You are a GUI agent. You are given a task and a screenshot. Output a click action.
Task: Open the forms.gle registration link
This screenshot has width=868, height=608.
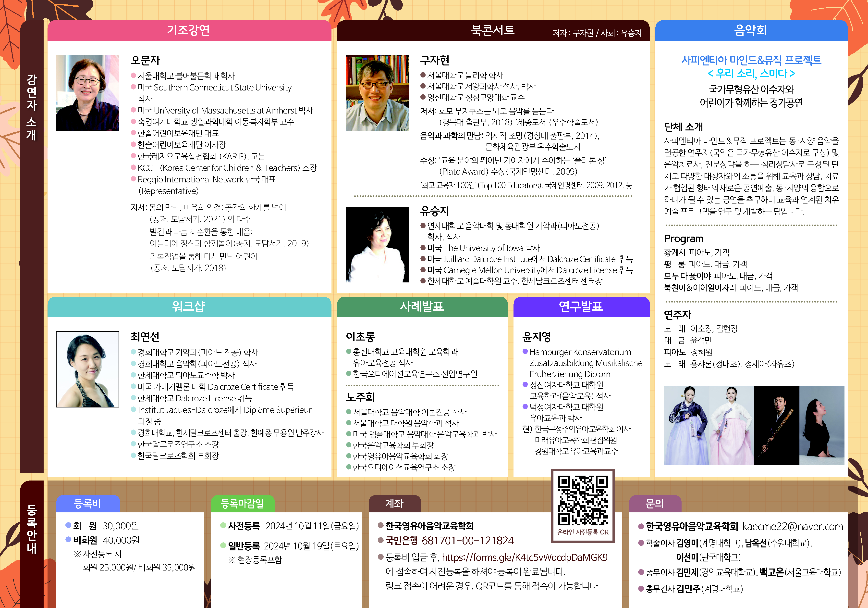524,557
